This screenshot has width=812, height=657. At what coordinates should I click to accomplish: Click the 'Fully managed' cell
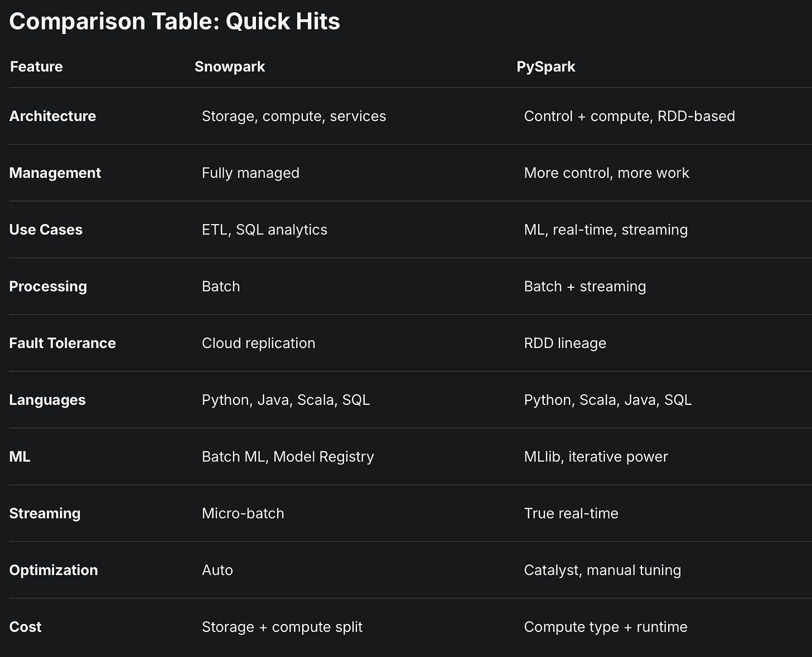pyautogui.click(x=250, y=173)
